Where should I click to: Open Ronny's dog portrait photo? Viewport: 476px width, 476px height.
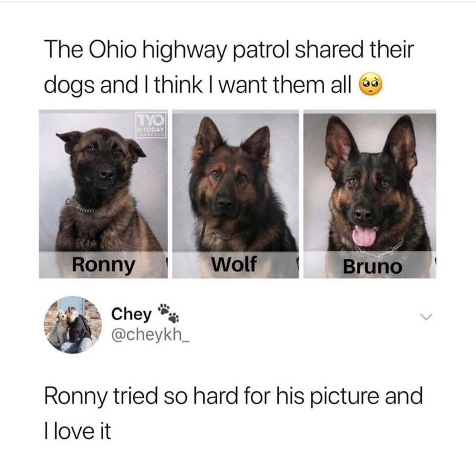tap(103, 194)
